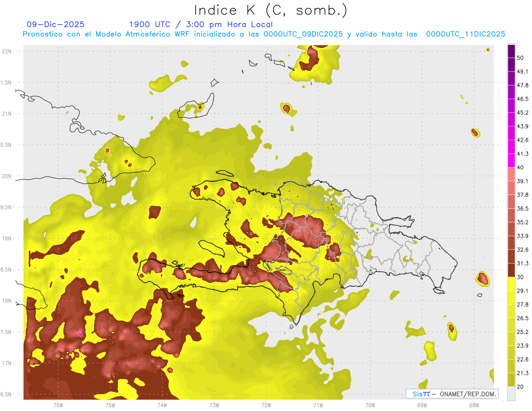The width and height of the screenshot is (532, 411).
Task: Click the blue 'Sis' logo in the credit box
Action: coord(418,394)
